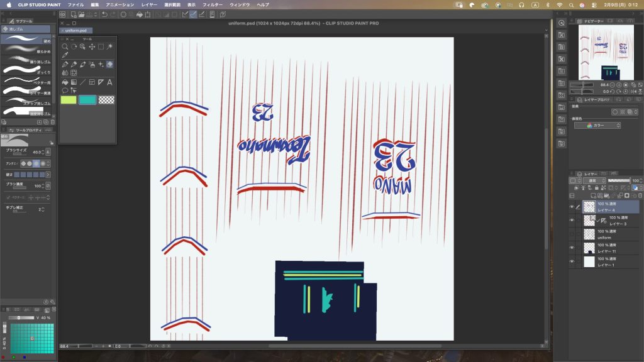
Task: Toggle visibility of レイヤー 11
Action: click(x=572, y=248)
